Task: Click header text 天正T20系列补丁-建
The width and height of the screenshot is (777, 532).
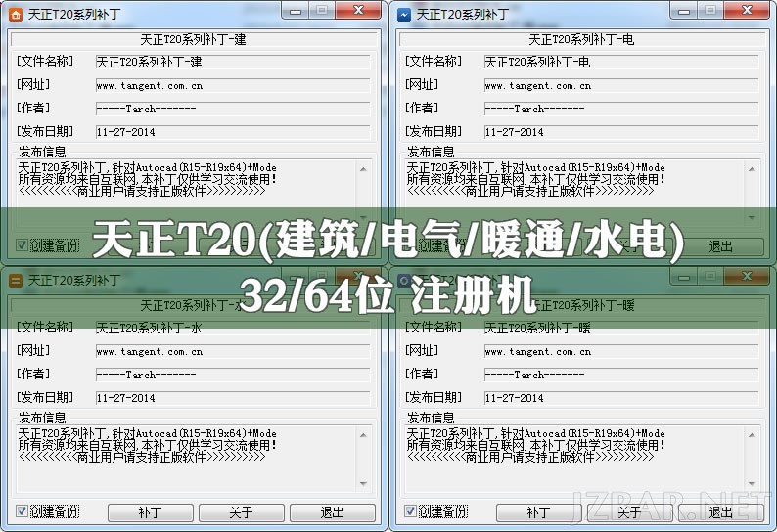Action: (193, 39)
